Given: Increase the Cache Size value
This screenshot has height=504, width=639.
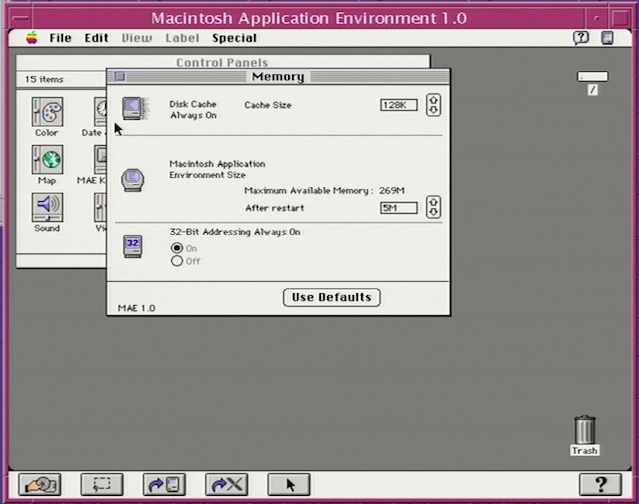Looking at the screenshot, I should coord(434,100).
